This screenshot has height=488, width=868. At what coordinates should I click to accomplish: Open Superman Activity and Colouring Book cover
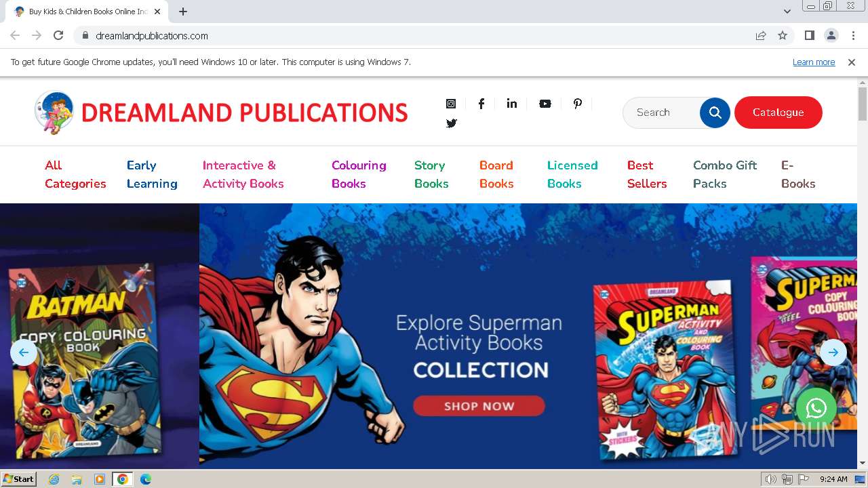pos(665,369)
